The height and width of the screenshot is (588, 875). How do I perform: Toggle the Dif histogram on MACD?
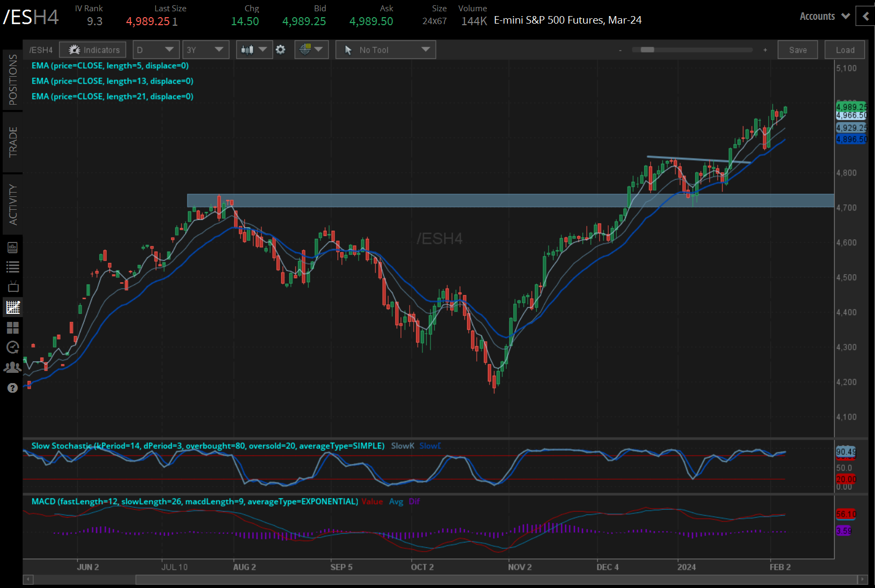click(414, 502)
